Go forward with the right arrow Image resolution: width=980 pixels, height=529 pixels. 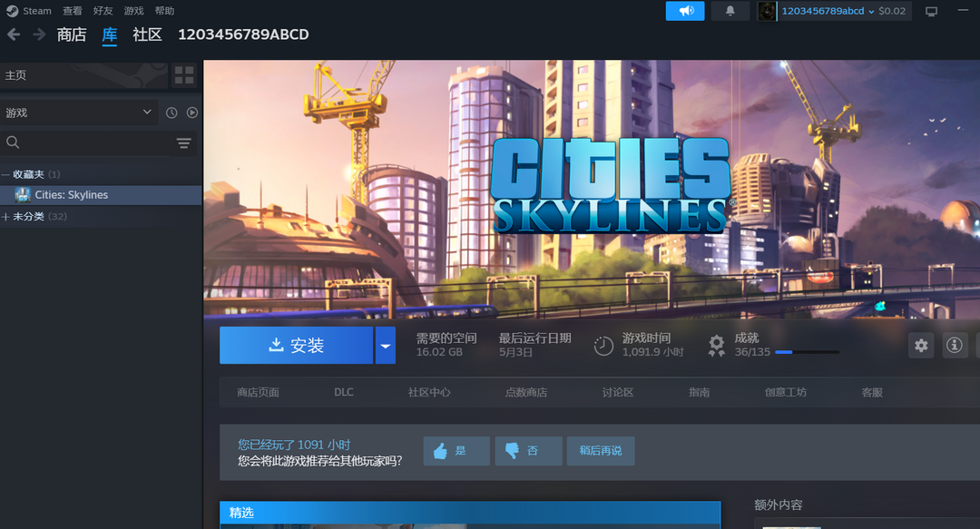[39, 34]
